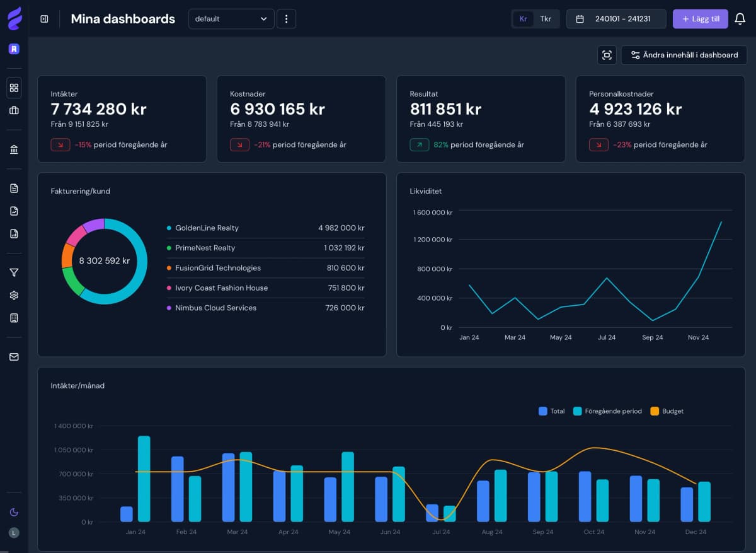Viewport: 756px width, 553px height.
Task: Open the kebab menu next to the dashboard selector
Action: 287,19
